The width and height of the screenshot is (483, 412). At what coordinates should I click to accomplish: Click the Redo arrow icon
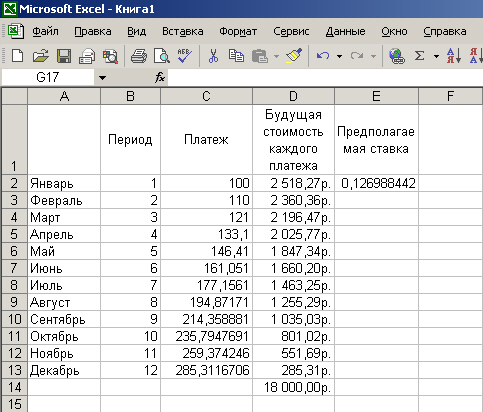point(357,56)
